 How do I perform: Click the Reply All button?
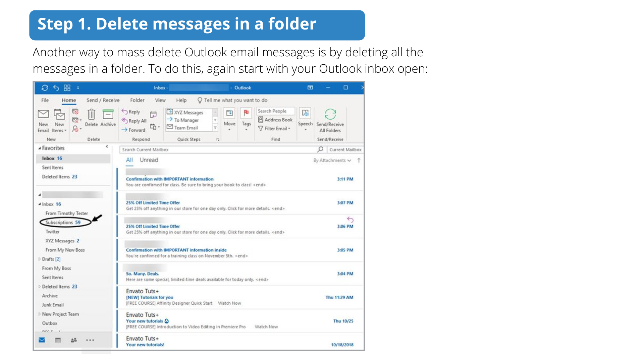[134, 121]
